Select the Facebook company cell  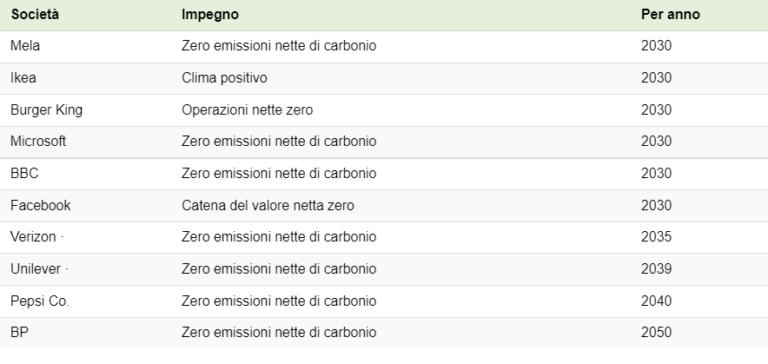click(x=41, y=205)
